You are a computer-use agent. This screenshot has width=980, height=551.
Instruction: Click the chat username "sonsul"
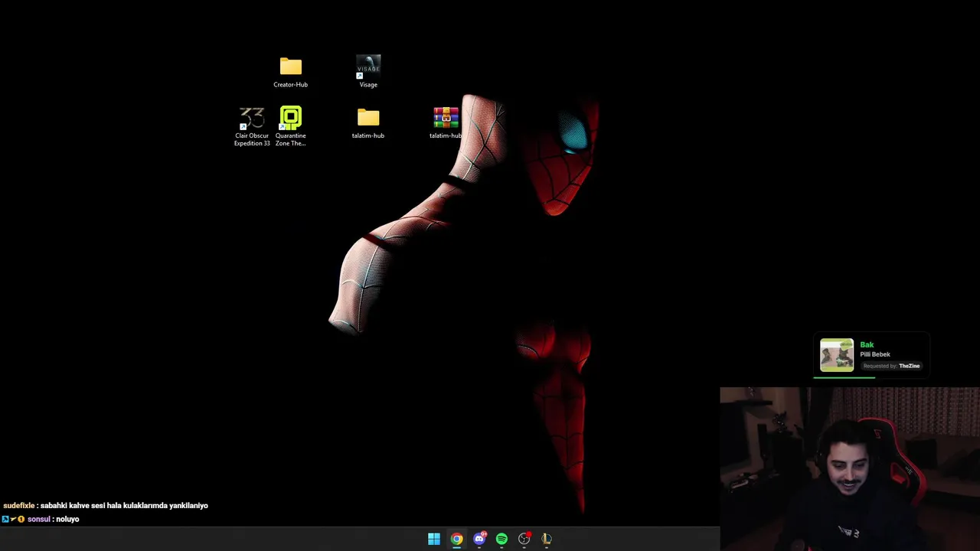point(39,520)
